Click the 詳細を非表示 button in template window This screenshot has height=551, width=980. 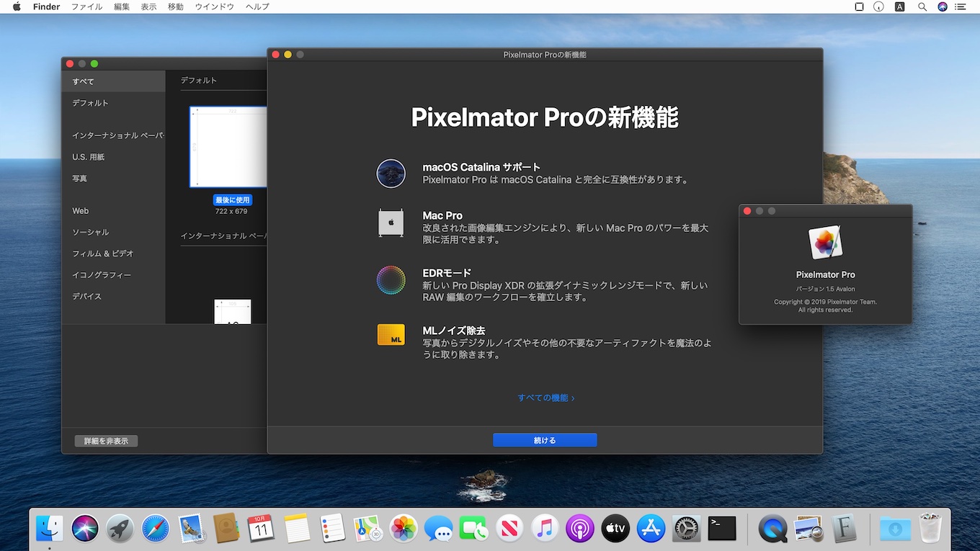pos(106,441)
